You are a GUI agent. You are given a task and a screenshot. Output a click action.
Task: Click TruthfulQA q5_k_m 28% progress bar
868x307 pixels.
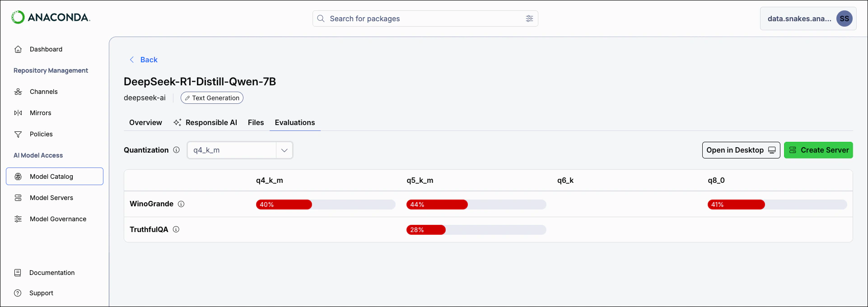click(476, 230)
